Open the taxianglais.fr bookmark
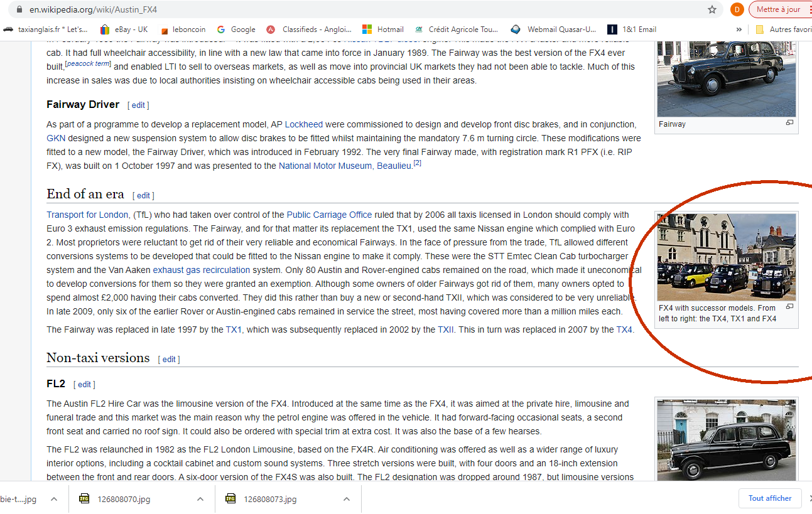812x514 pixels. click(x=45, y=29)
